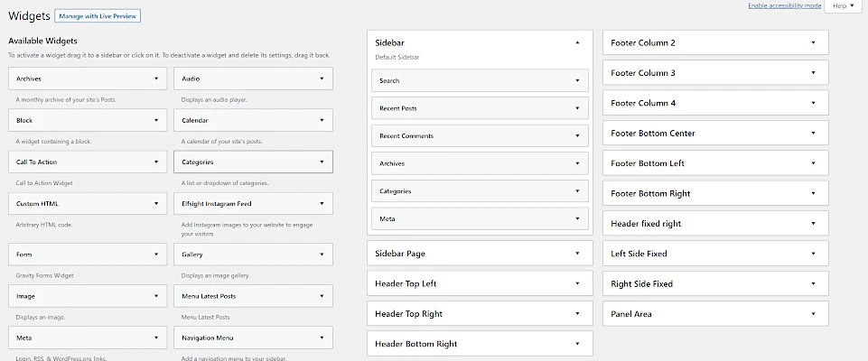
Task: Click the Footer Bottom Center heading
Action: coord(653,134)
